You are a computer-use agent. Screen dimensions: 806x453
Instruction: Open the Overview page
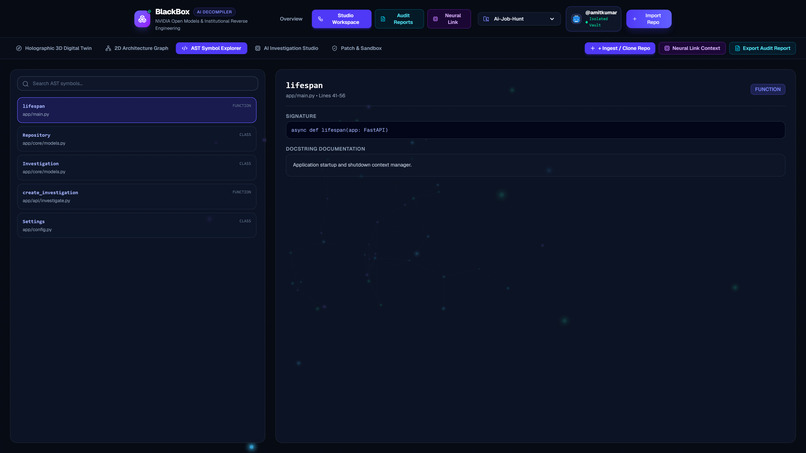tap(291, 19)
